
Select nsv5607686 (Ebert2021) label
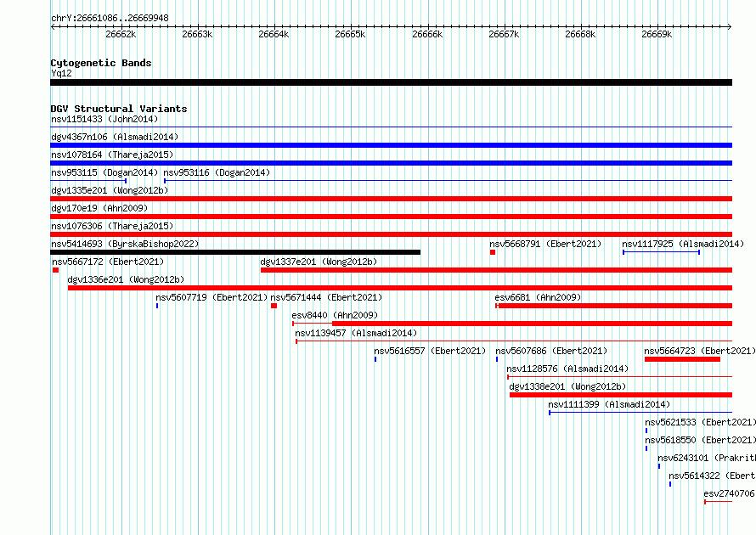pyautogui.click(x=551, y=351)
